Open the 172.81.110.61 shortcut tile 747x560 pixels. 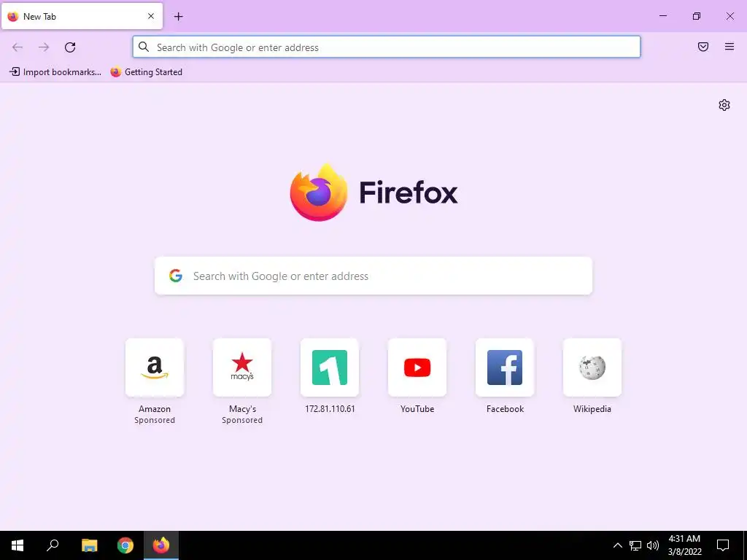click(330, 367)
